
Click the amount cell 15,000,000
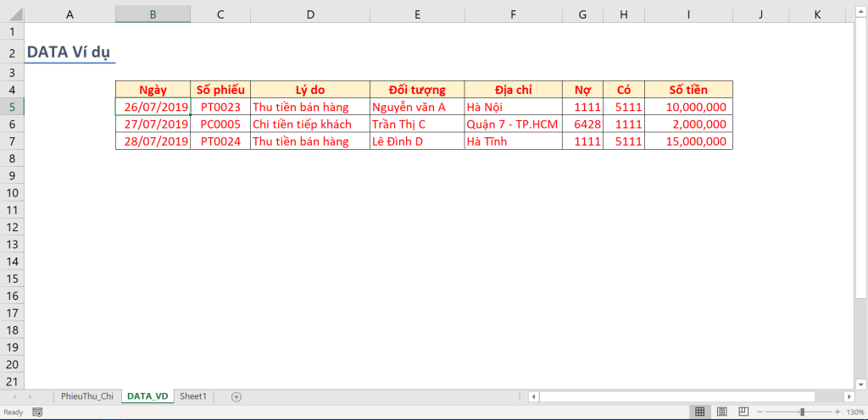688,141
